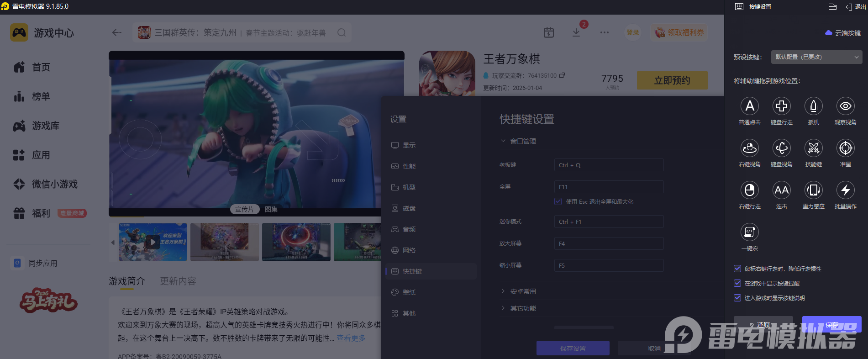This screenshot has width=868, height=359.
Task: Click the 领取福利券 button
Action: (x=679, y=32)
